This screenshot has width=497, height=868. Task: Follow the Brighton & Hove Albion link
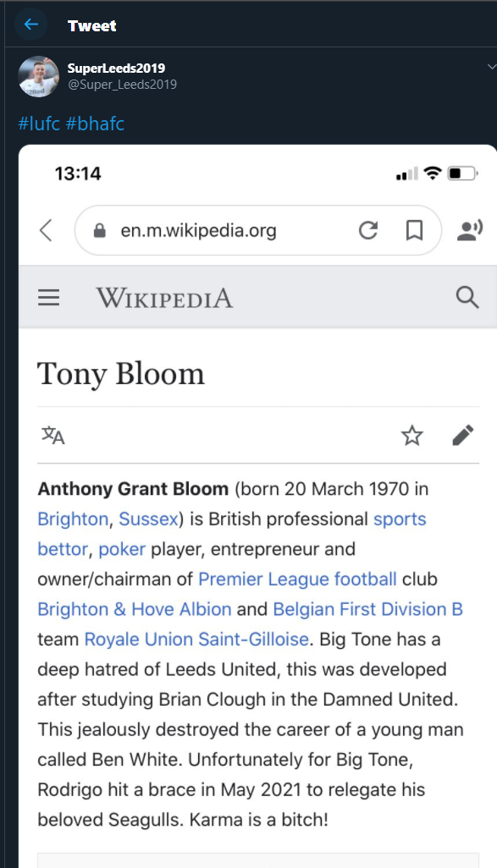(134, 609)
